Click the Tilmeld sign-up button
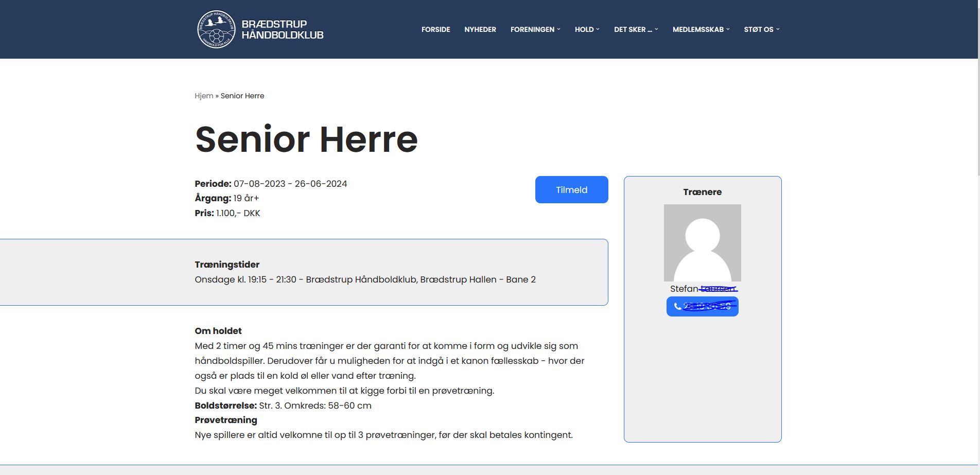The image size is (980, 475). coord(572,190)
